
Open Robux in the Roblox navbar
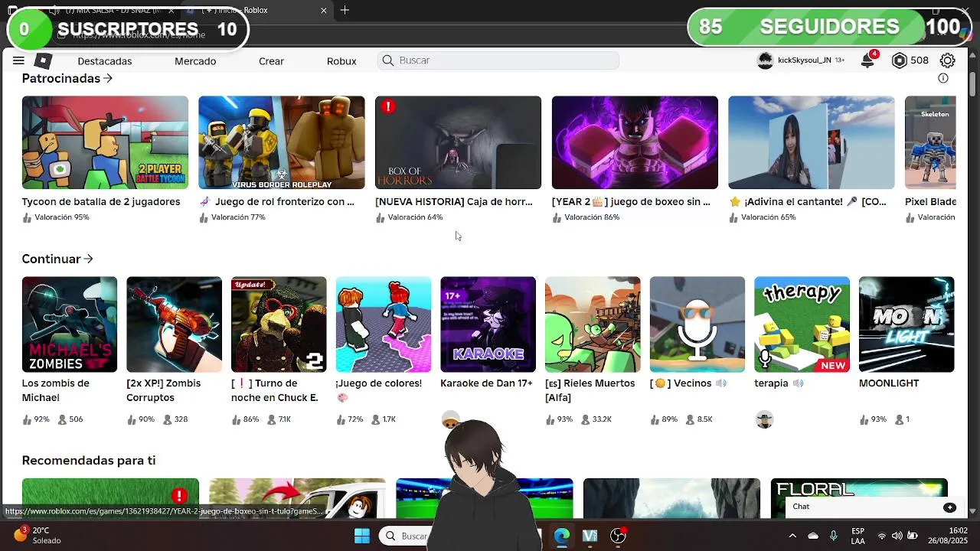tap(341, 60)
